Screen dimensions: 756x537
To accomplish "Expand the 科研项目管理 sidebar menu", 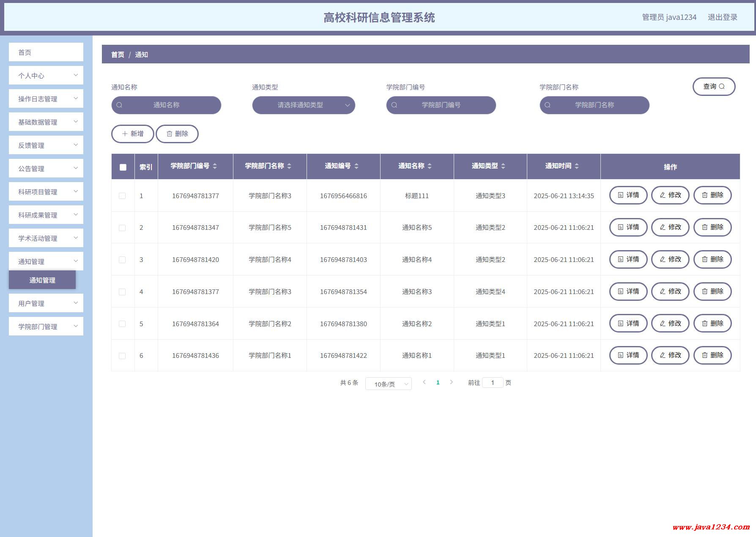I will pos(46,192).
